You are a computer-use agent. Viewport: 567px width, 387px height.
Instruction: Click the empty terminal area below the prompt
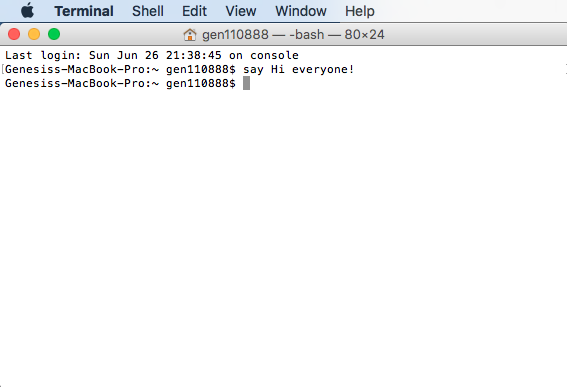pyautogui.click(x=284, y=235)
